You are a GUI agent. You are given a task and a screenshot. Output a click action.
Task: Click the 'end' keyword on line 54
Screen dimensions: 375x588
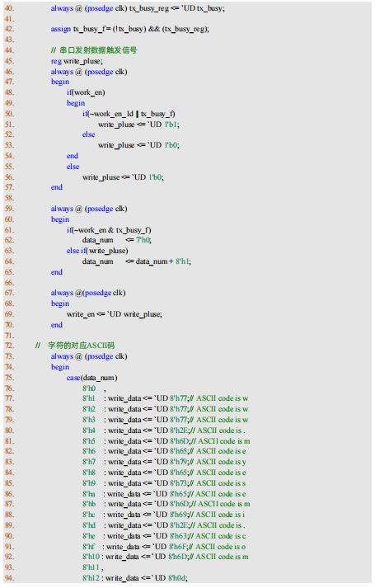[73, 156]
